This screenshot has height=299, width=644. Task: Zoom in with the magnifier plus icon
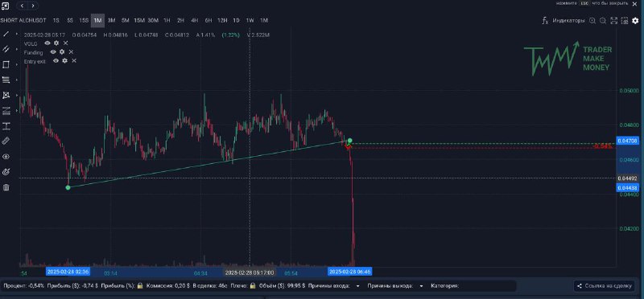[x=592, y=21]
